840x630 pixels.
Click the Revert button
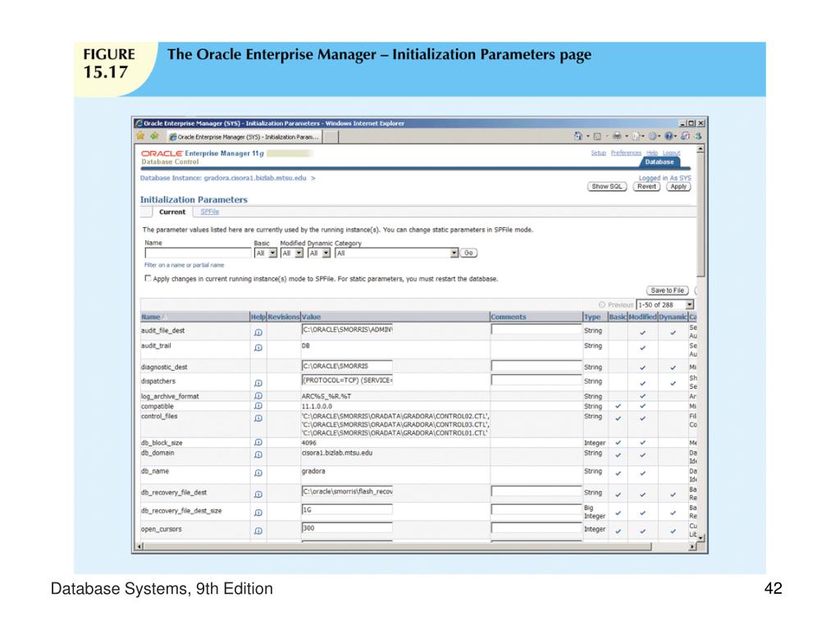tap(646, 186)
